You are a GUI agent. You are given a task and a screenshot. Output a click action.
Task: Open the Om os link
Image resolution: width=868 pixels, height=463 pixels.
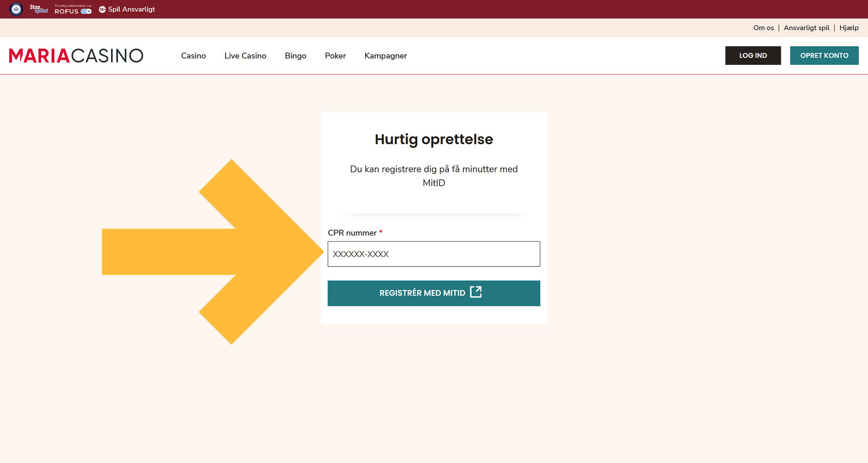click(x=763, y=28)
